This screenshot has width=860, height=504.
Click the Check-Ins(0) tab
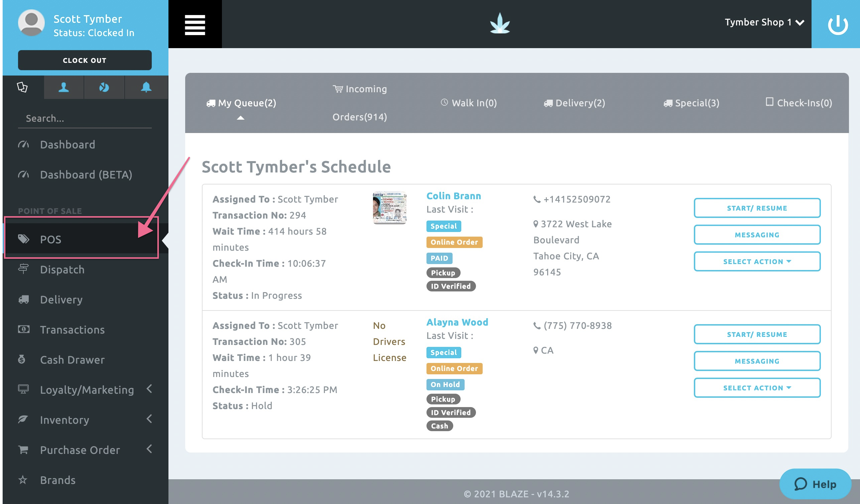coord(798,103)
